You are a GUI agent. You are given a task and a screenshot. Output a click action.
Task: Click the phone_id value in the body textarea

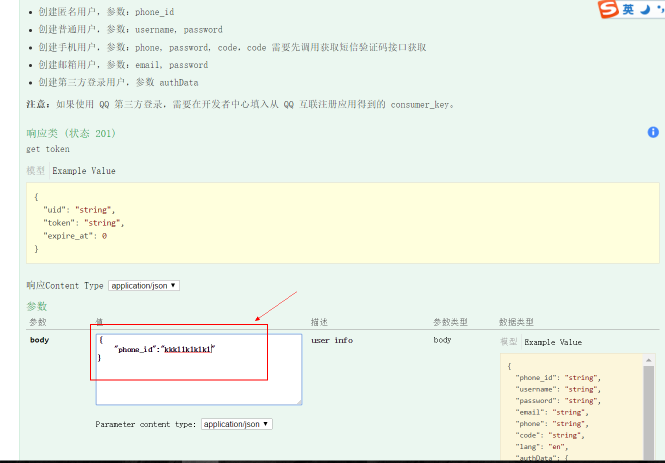tap(188, 349)
